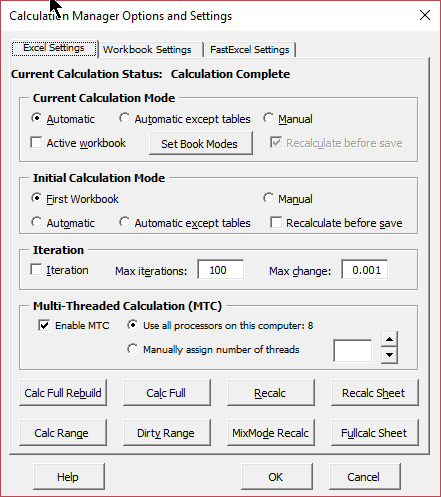Open the FastExcel Settings tab
This screenshot has width=441, height=497.
[250, 50]
